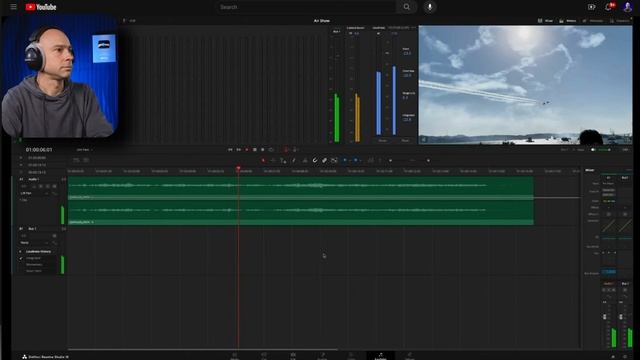
Task: Open the YouTube create video icon
Action: click(591, 7)
